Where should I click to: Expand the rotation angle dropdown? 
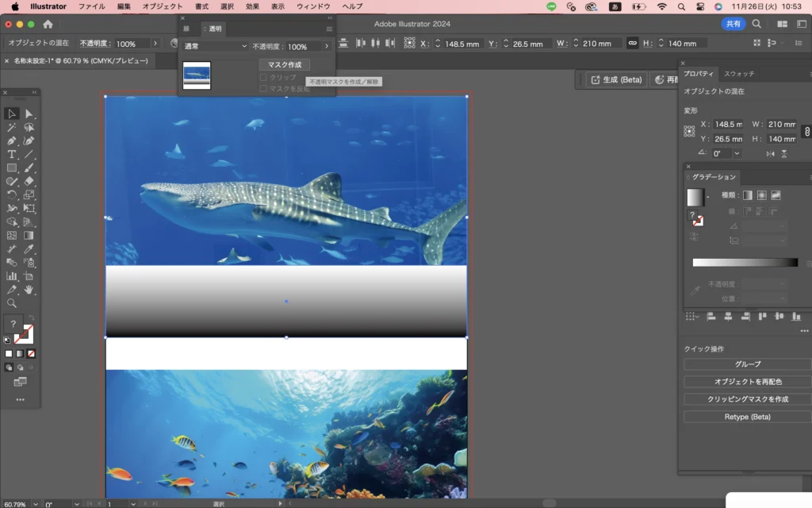[737, 153]
